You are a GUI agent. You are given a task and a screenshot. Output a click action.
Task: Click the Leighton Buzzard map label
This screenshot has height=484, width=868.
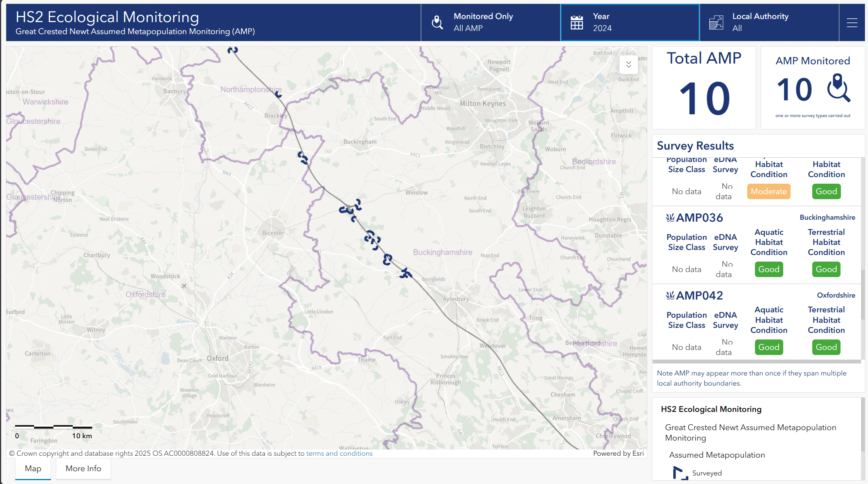point(534,212)
